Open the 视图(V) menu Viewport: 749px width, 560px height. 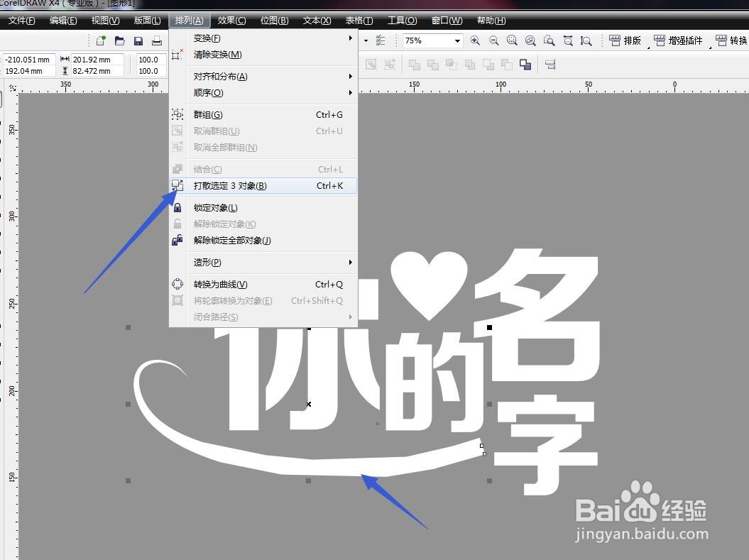(105, 21)
